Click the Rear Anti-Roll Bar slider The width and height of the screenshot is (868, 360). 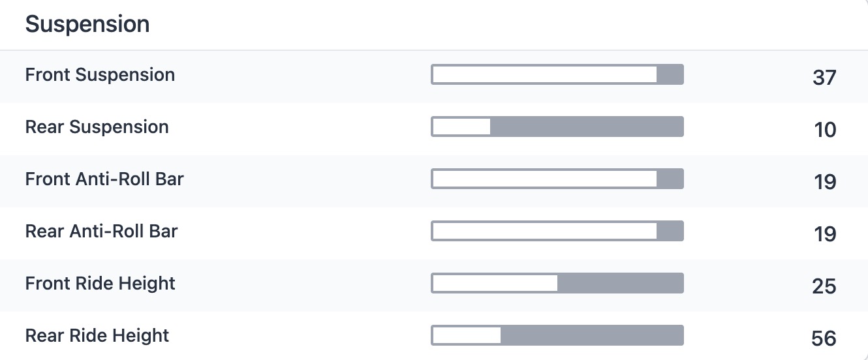pos(557,231)
